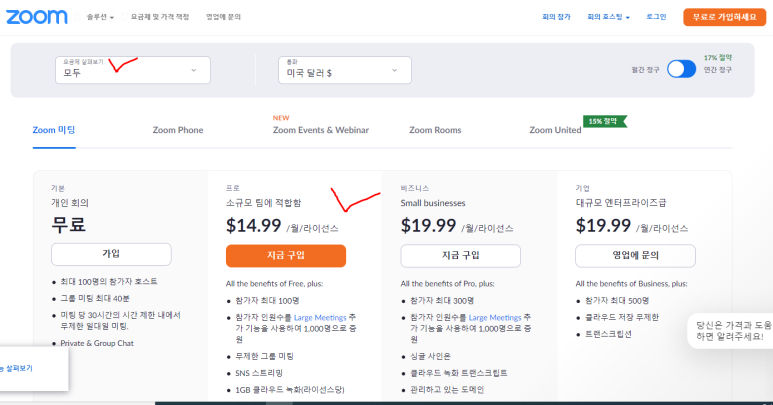
Task: Click NEW label above Zoom Events
Action: (x=281, y=118)
